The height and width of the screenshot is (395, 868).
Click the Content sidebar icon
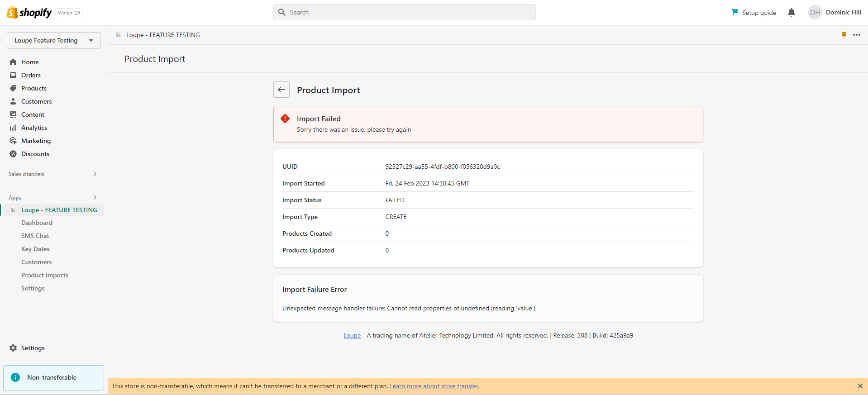pyautogui.click(x=13, y=114)
